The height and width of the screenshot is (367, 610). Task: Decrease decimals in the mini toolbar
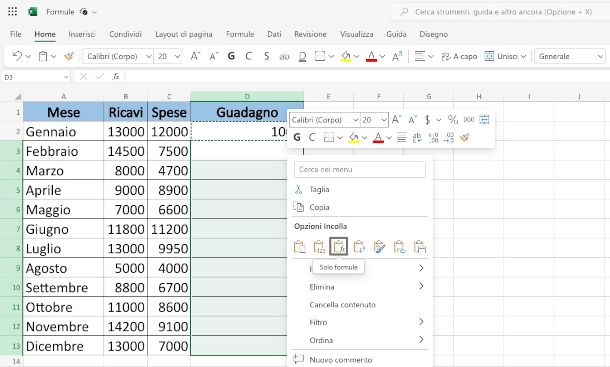[x=449, y=137]
